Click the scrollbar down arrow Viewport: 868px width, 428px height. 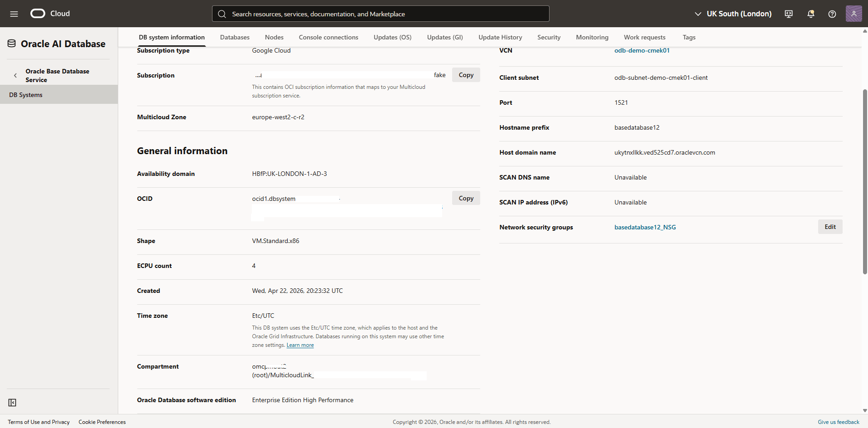(x=865, y=410)
